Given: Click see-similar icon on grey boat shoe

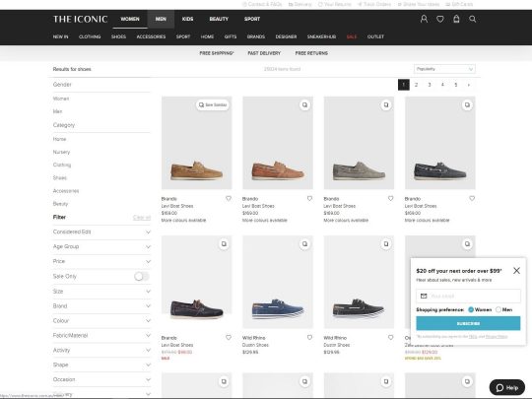Looking at the screenshot, I should [386, 104].
